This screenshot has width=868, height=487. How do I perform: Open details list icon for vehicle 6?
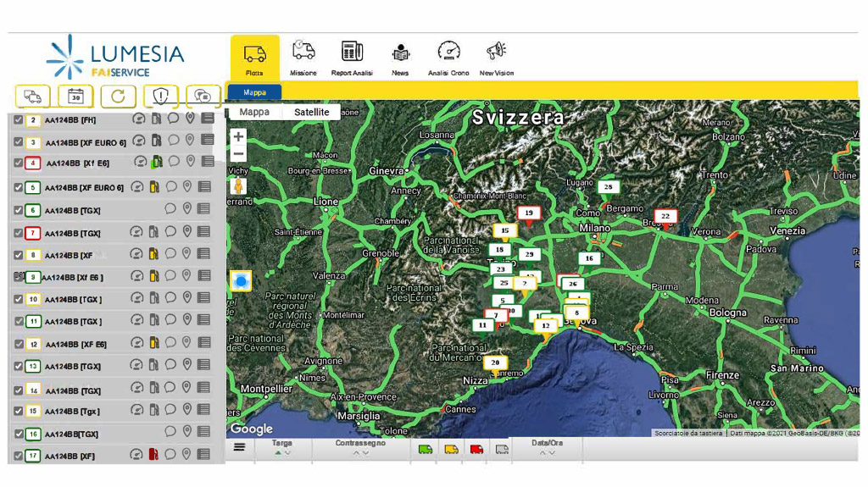203,208
